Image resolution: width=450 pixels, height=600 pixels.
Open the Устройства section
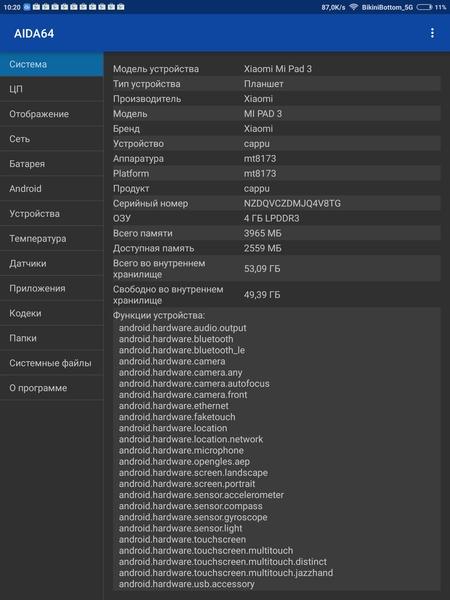(52, 214)
